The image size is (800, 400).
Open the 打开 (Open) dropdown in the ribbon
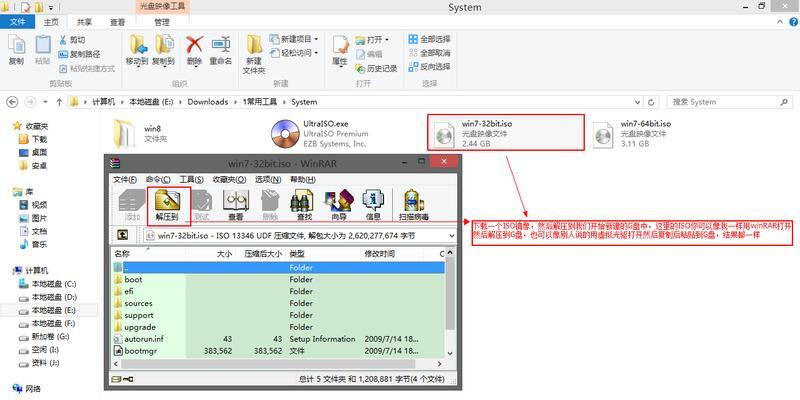tap(372, 40)
